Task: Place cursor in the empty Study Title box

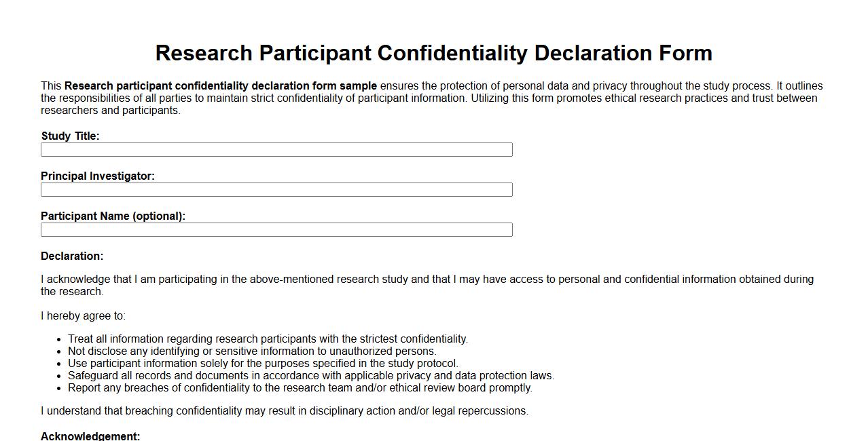Action: pyautogui.click(x=276, y=149)
